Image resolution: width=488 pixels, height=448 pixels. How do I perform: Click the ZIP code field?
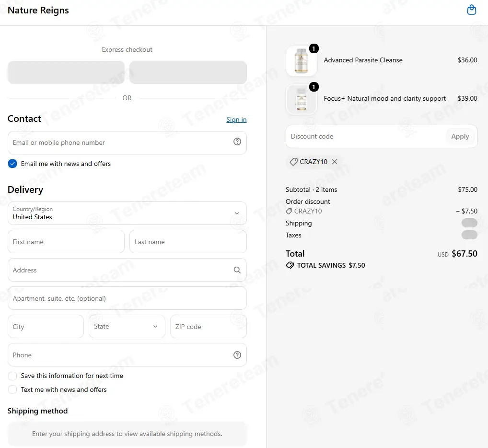click(208, 326)
